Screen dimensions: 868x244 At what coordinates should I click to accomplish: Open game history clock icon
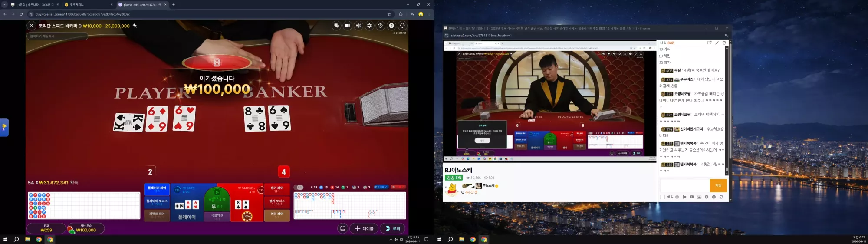pyautogui.click(x=381, y=26)
